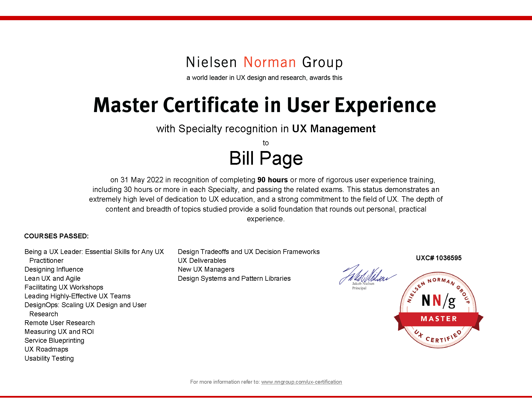This screenshot has height=411, width=532.
Task: Select 'Design Tradeoffs and UX Decision Frameworks'
Action: 249,252
